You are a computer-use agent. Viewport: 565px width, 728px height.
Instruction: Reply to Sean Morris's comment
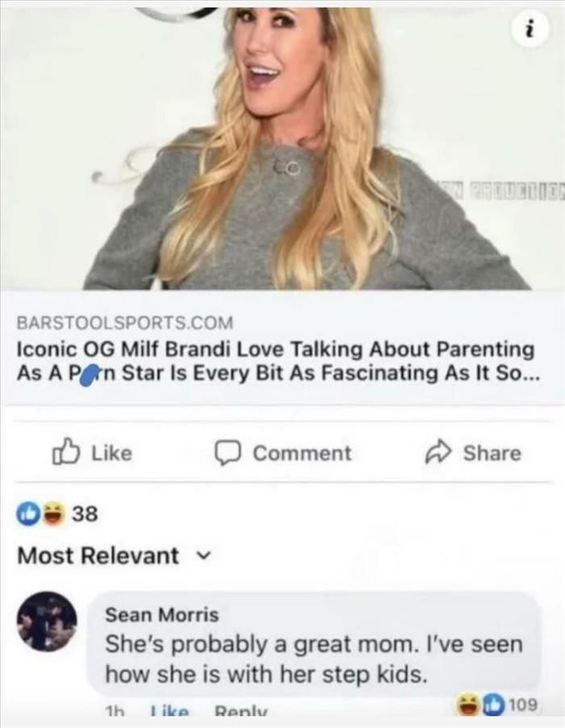pos(236,713)
